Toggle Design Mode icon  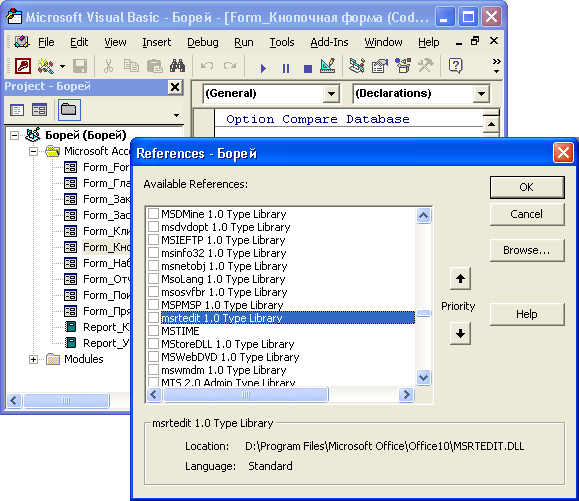328,66
